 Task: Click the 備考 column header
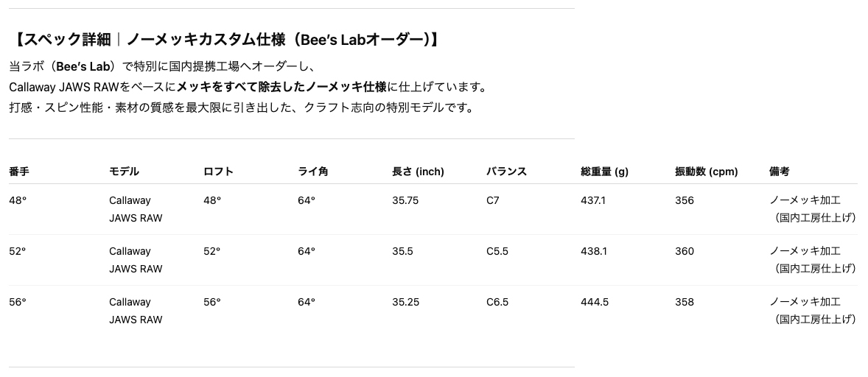click(x=779, y=172)
